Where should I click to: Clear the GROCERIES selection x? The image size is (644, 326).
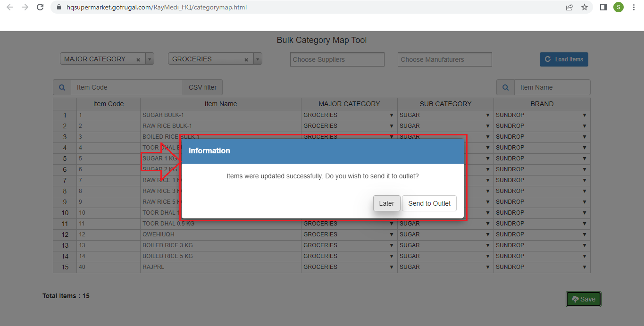click(246, 59)
